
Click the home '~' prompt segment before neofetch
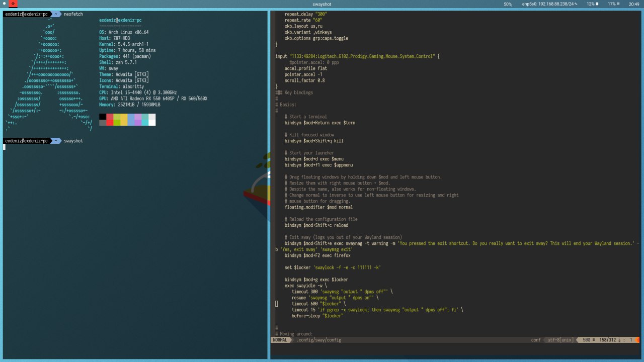[56, 14]
